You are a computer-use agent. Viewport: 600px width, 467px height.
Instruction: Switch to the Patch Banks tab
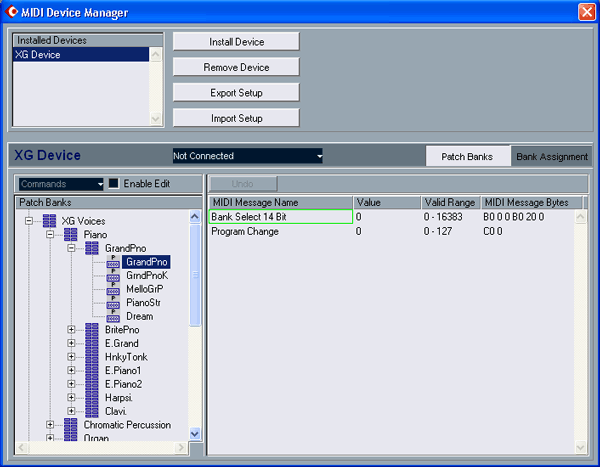click(468, 156)
